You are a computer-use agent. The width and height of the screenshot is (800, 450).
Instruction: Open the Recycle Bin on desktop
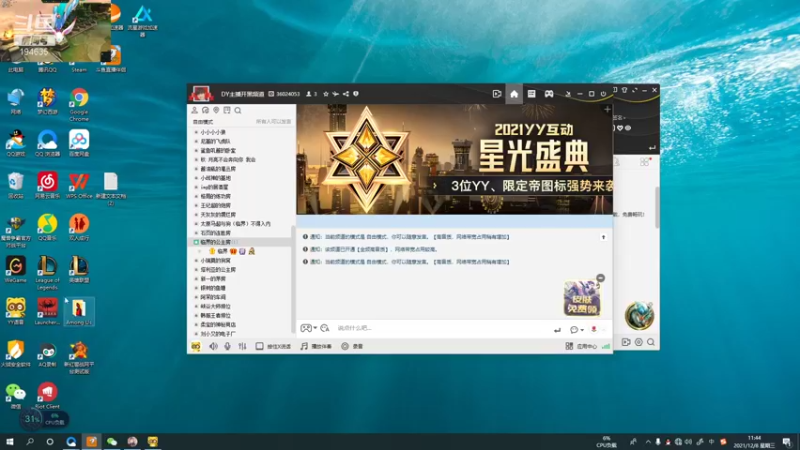16,186
